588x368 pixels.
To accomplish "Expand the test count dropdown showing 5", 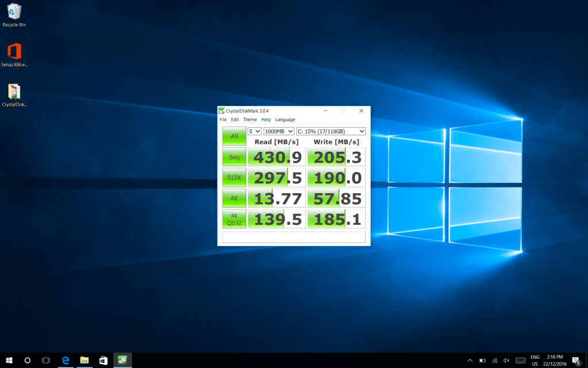I will 254,131.
